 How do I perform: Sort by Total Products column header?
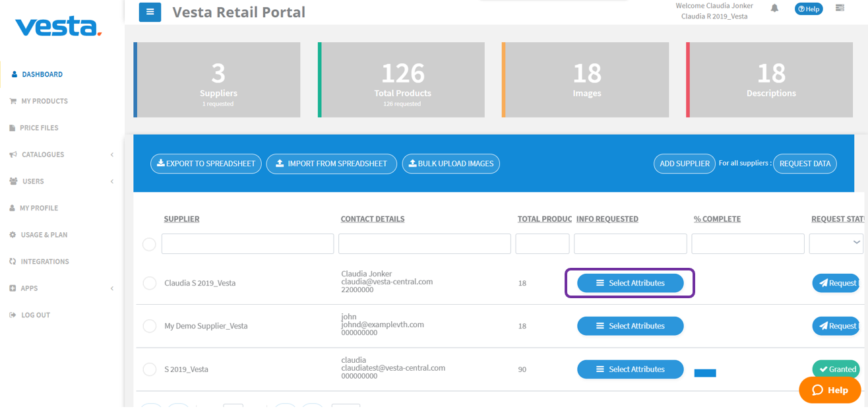click(544, 219)
